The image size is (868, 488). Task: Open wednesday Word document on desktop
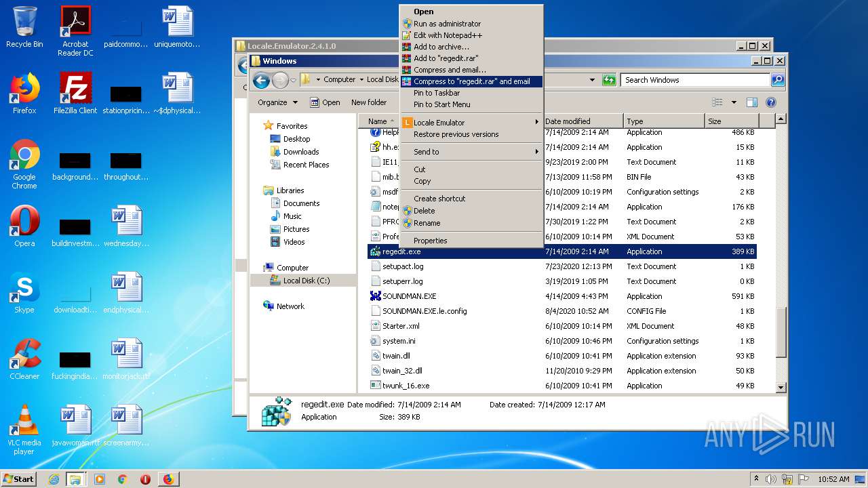(x=126, y=226)
